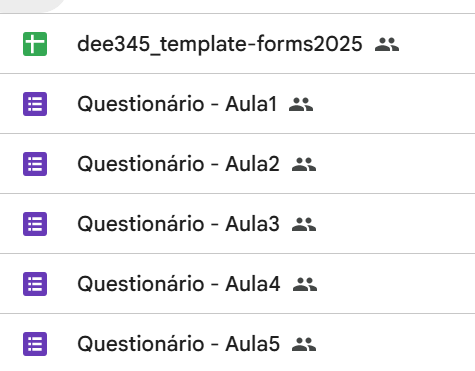The width and height of the screenshot is (475, 371).
Task: Open the dee345_template-forms2025 file name
Action: [x=220, y=44]
